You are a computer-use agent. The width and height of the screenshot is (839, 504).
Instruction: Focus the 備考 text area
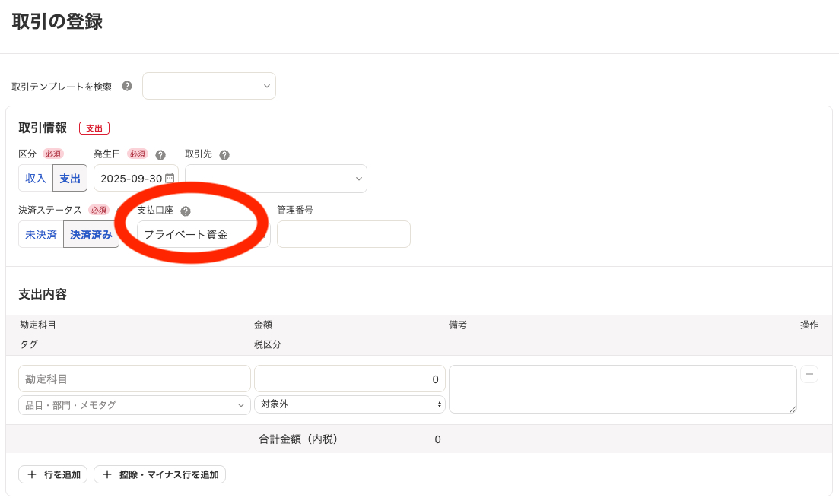point(623,389)
